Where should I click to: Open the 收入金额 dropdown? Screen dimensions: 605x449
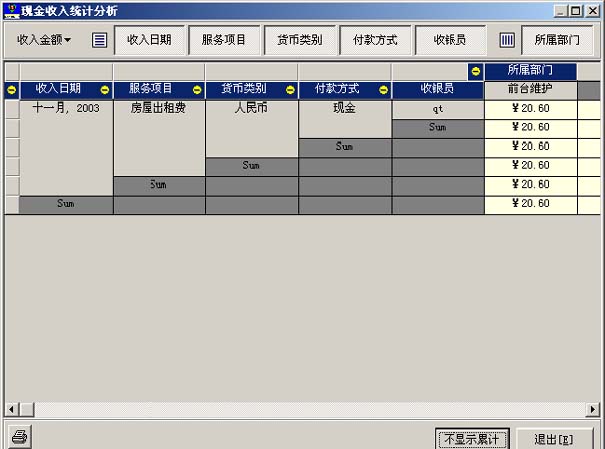pyautogui.click(x=44, y=41)
